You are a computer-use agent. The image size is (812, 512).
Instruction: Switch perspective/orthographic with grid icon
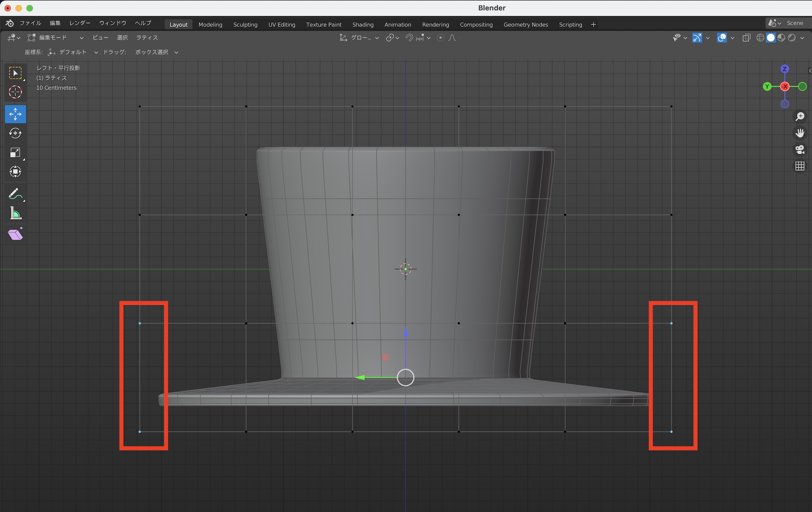tap(799, 166)
